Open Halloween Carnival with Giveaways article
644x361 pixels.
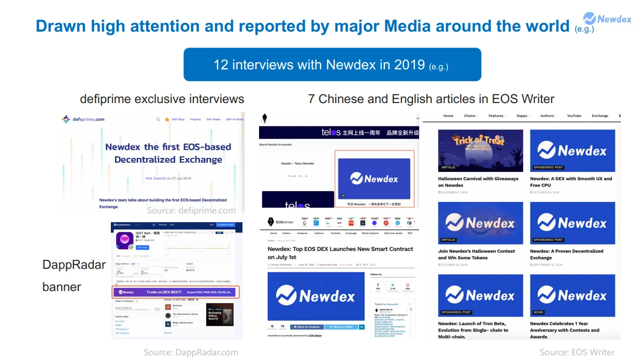478,182
